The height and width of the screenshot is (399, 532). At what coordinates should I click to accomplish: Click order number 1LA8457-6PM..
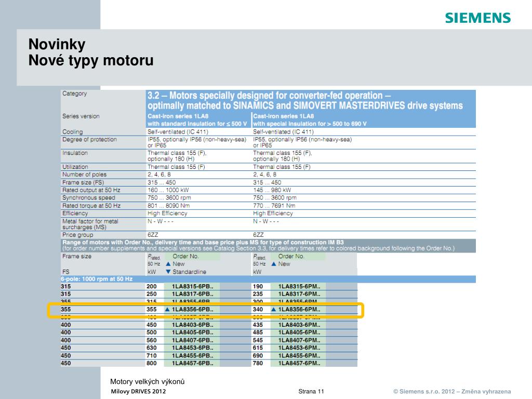(x=299, y=363)
